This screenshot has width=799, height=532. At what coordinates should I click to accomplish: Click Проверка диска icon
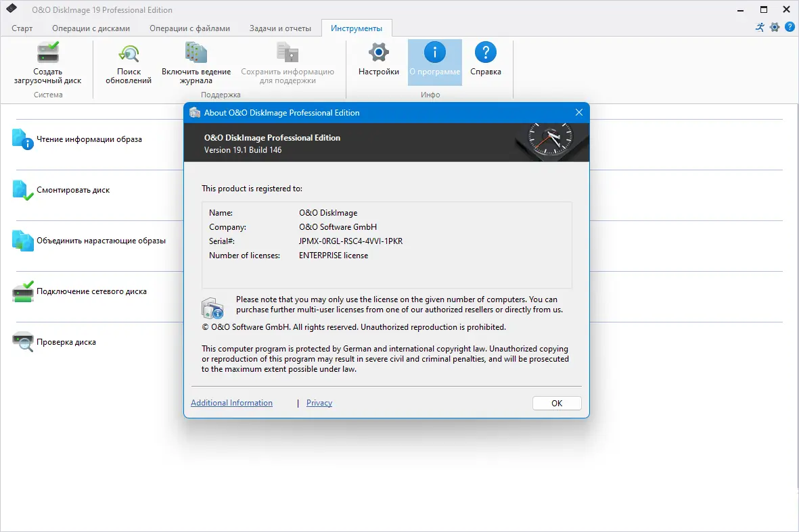(x=23, y=342)
